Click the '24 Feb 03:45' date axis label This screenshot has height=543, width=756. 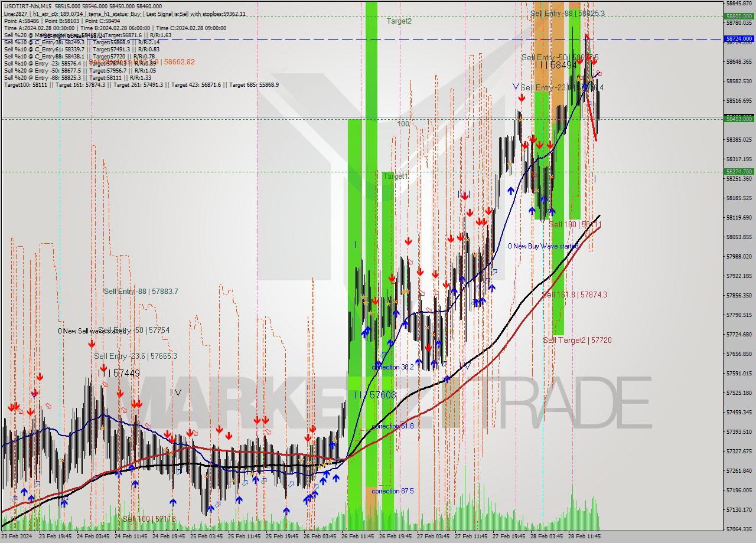coord(93,537)
